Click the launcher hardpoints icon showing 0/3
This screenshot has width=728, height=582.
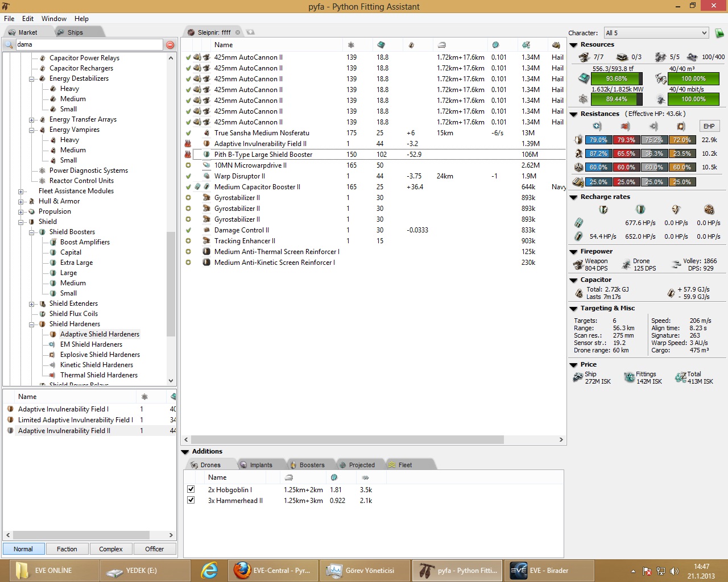coord(622,57)
